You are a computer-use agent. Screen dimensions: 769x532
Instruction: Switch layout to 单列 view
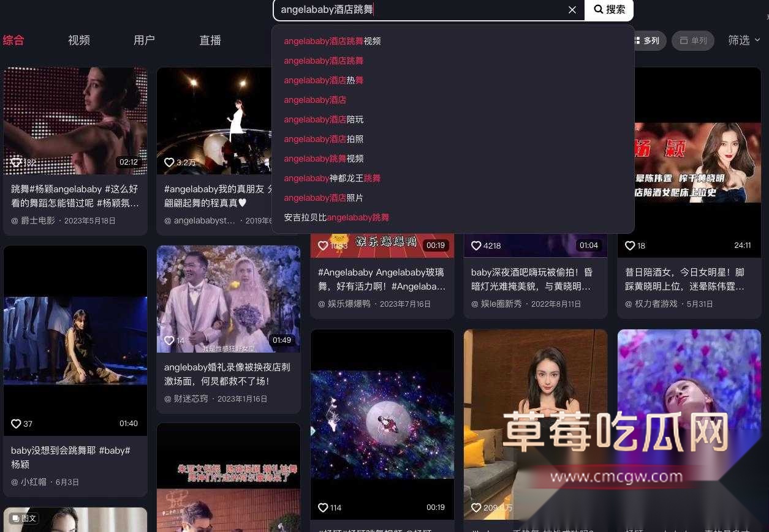pos(693,40)
